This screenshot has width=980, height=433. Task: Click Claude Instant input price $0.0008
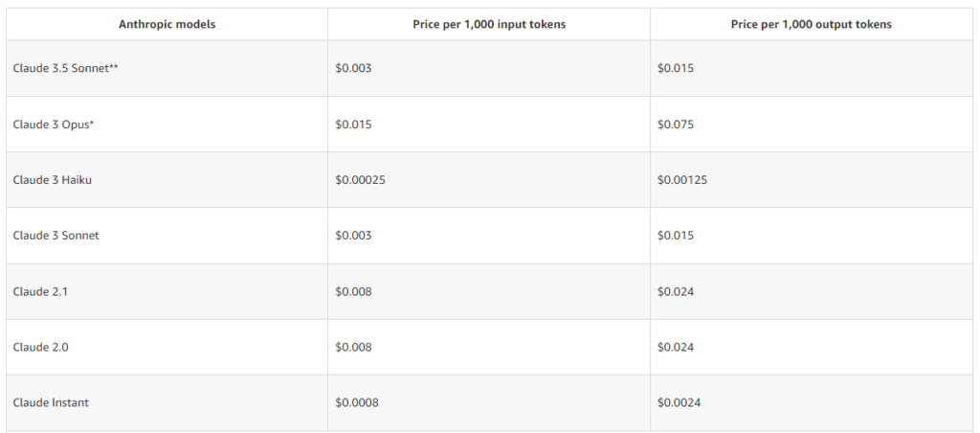357,402
